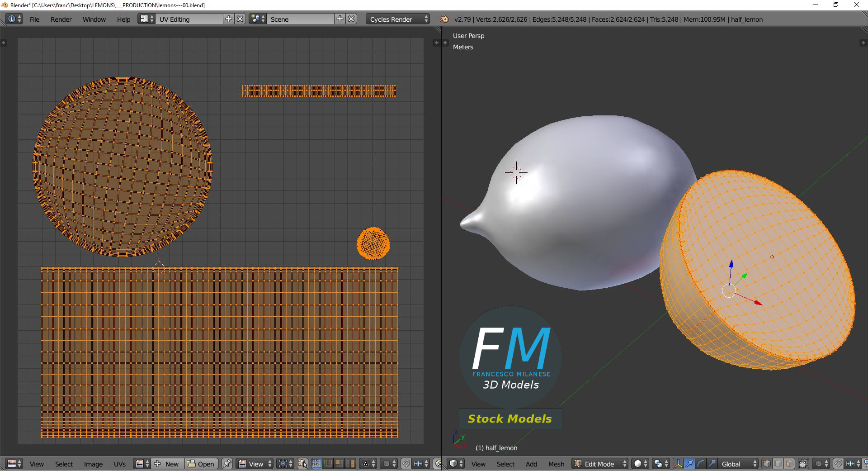This screenshot has width=868, height=471.
Task: Open the UV pivot point selector
Action: coord(285,464)
